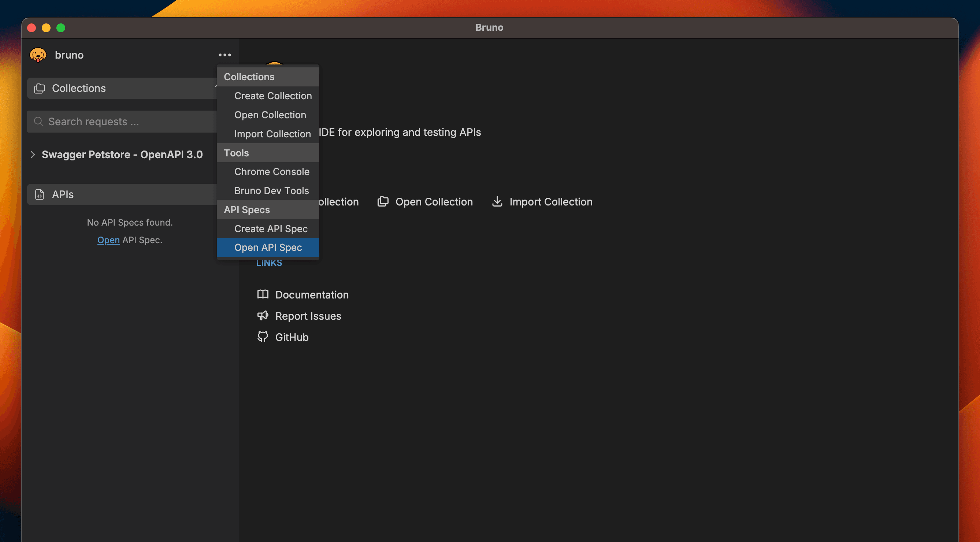Image resolution: width=980 pixels, height=542 pixels.
Task: Select Swagger Petstore - OpenAPI 3.0 collection
Action: tap(122, 155)
